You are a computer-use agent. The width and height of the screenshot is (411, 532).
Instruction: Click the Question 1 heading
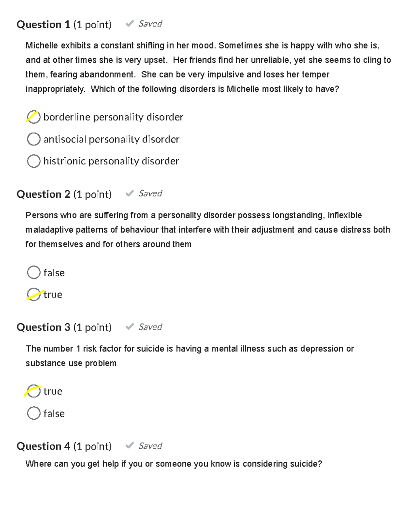click(x=45, y=24)
